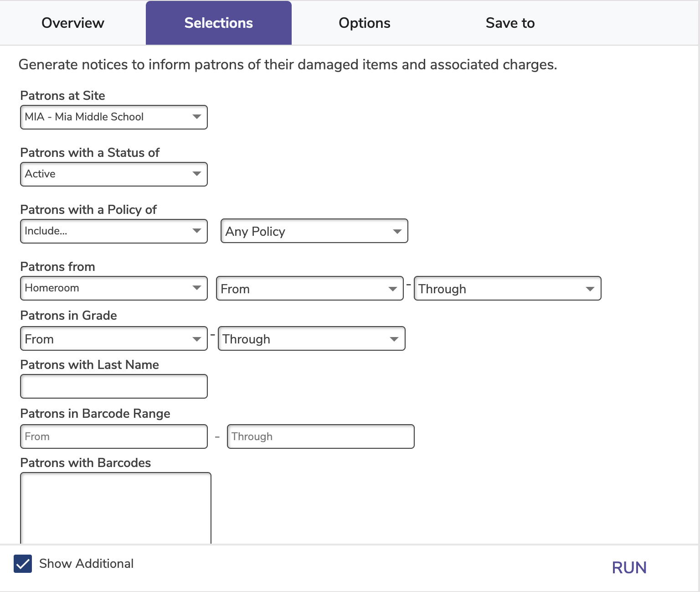Click the Patrons with Last Name field
This screenshot has height=592, width=700.
click(114, 386)
